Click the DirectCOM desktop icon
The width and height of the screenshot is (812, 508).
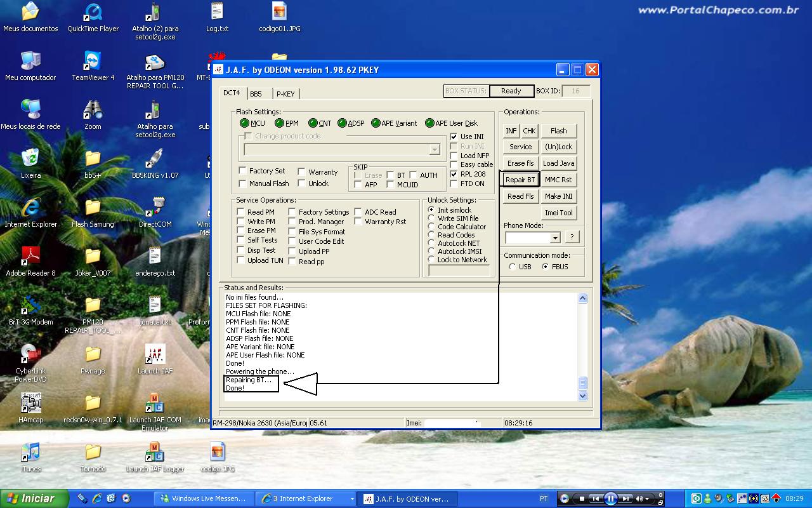[x=155, y=213]
